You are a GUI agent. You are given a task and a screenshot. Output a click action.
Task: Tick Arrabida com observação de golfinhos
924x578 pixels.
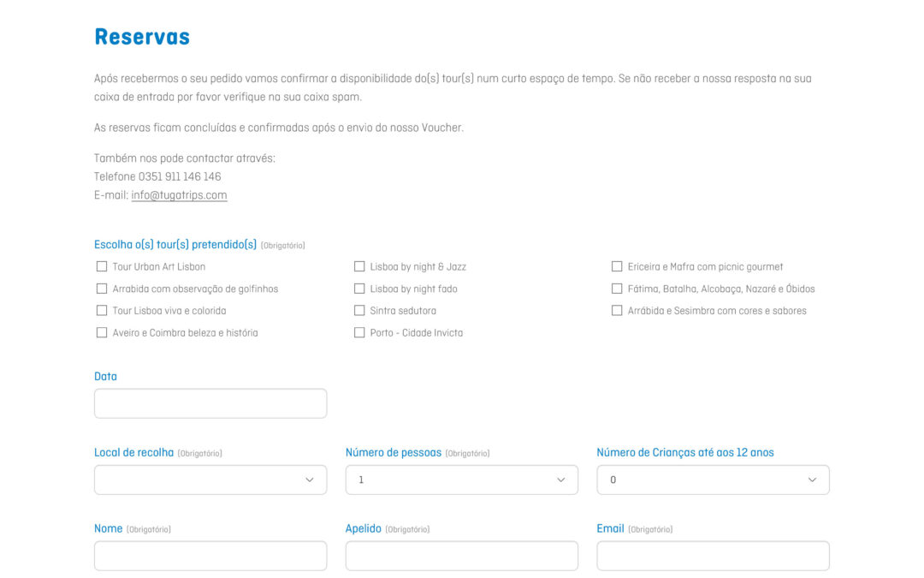(102, 289)
